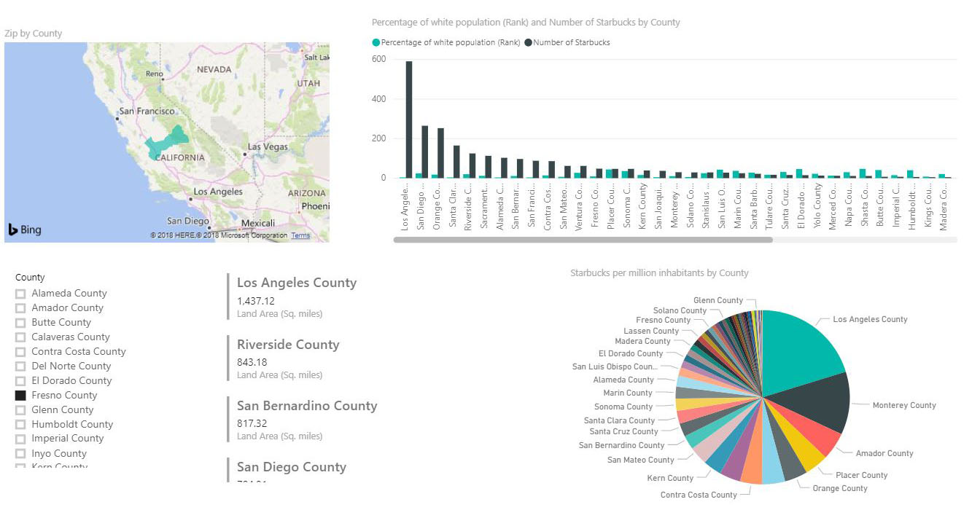This screenshot has width=980, height=510.
Task: Select the Orange County dark bar
Action: click(x=441, y=153)
